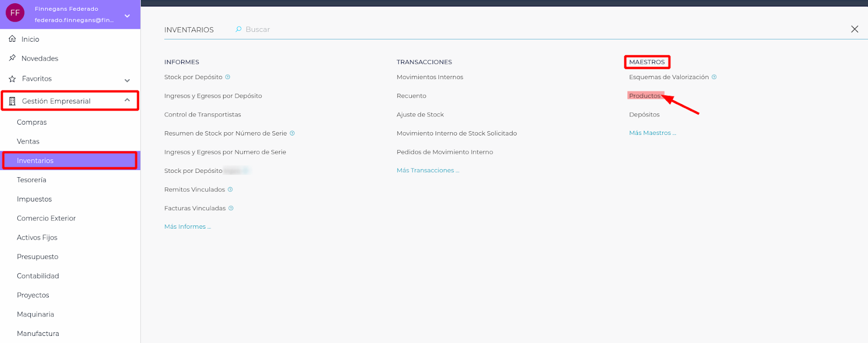Open Contabilidad module
This screenshot has height=343, width=868.
38,276
